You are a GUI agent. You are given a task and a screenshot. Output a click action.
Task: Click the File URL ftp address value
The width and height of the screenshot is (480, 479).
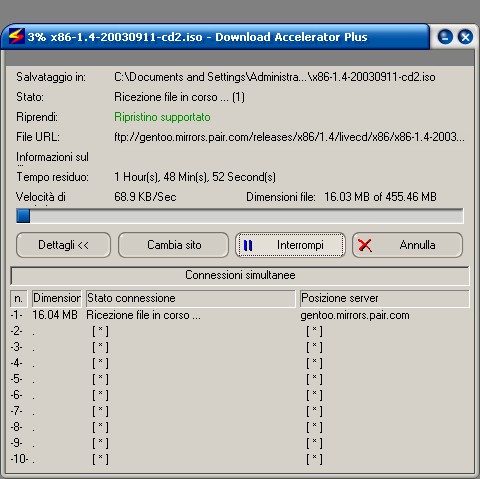(289, 137)
